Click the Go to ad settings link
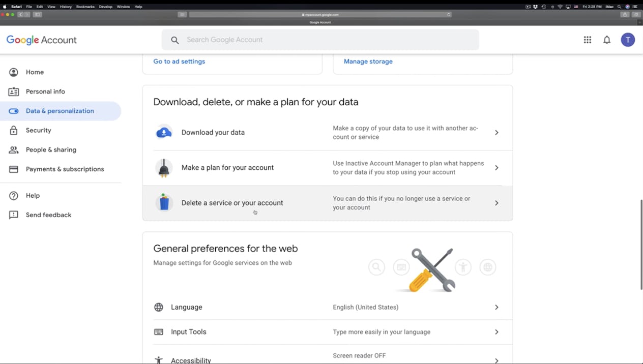This screenshot has height=364, width=643. tap(179, 62)
